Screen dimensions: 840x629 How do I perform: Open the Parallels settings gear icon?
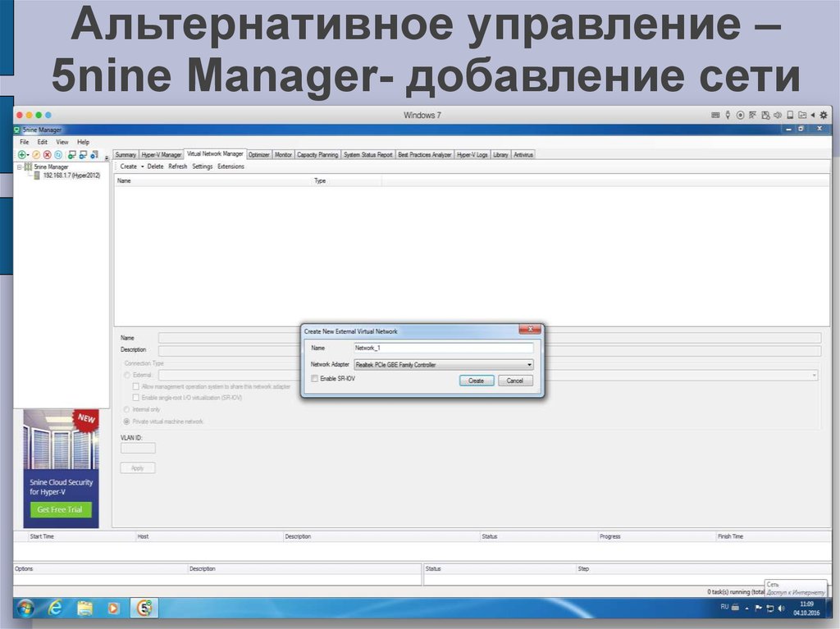coord(824,115)
